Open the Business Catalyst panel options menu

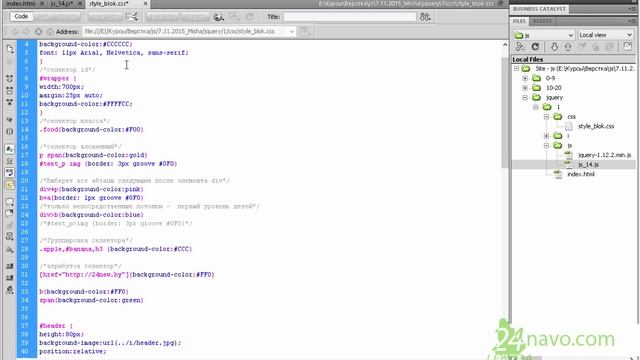632,9
